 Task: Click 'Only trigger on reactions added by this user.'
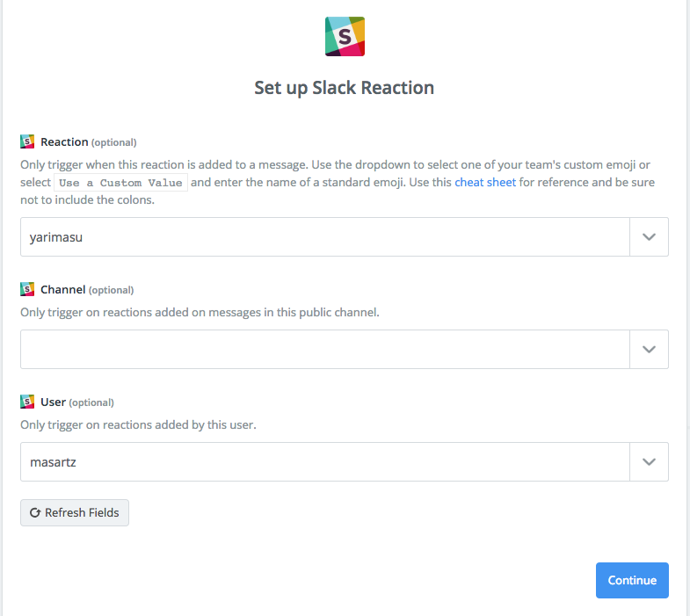138,425
